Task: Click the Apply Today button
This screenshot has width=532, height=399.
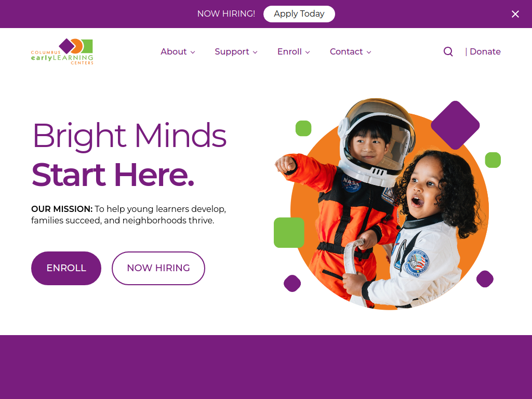Action: (x=299, y=14)
